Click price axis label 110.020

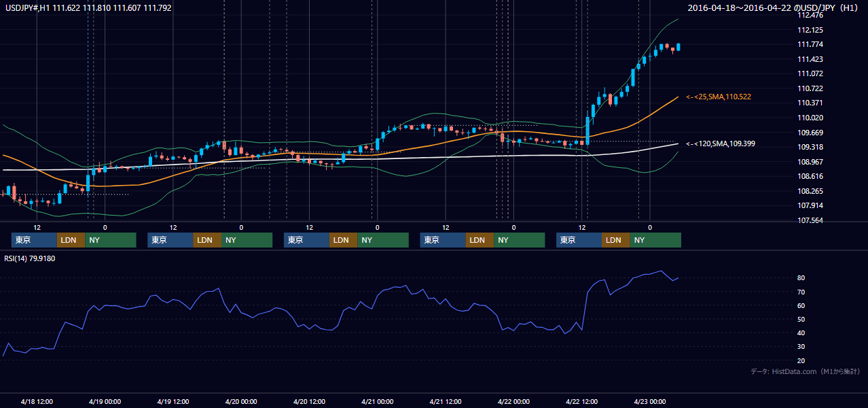tap(810, 118)
